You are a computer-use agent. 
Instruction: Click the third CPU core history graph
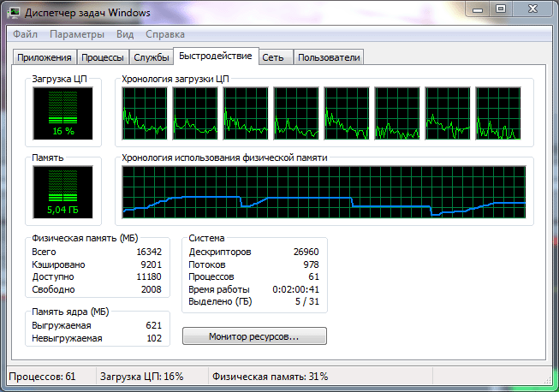pos(246,113)
